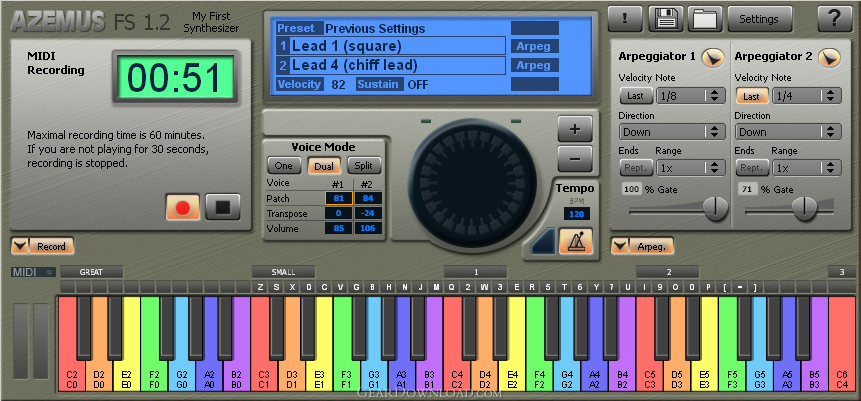Select voice 2 Transpose value -24

pos(368,213)
